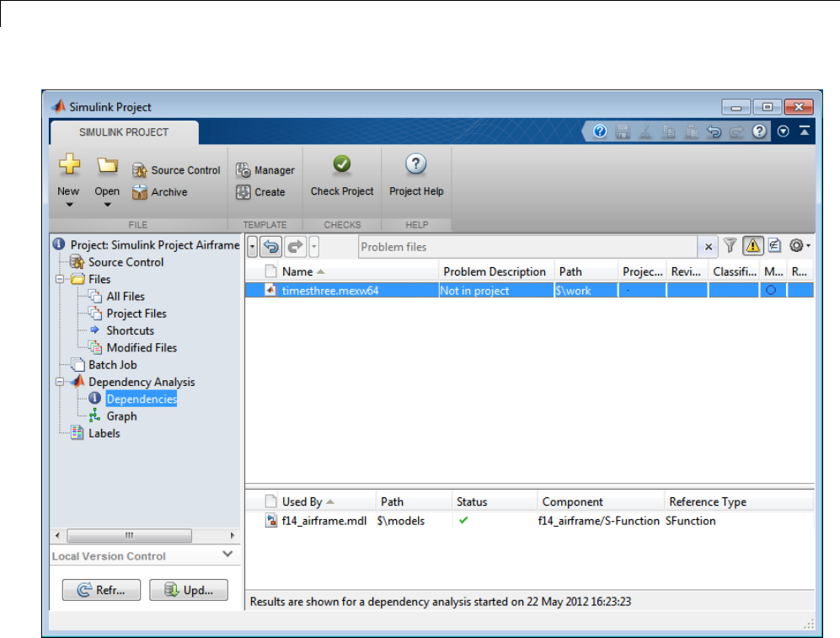Click the undo icon in quick access bar

(x=714, y=131)
